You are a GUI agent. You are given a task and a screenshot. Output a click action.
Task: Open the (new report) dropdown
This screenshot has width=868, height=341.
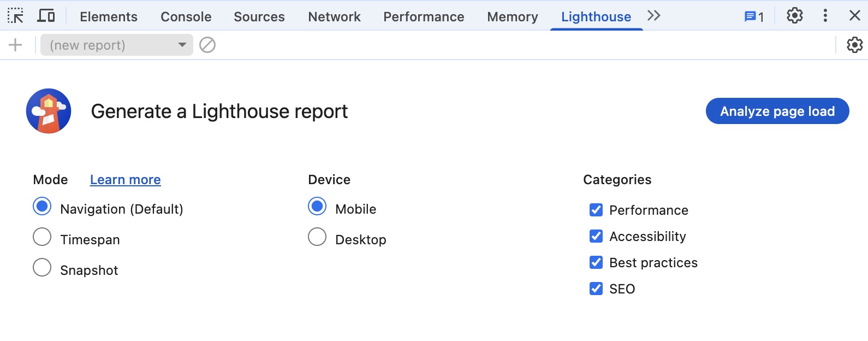point(117,45)
